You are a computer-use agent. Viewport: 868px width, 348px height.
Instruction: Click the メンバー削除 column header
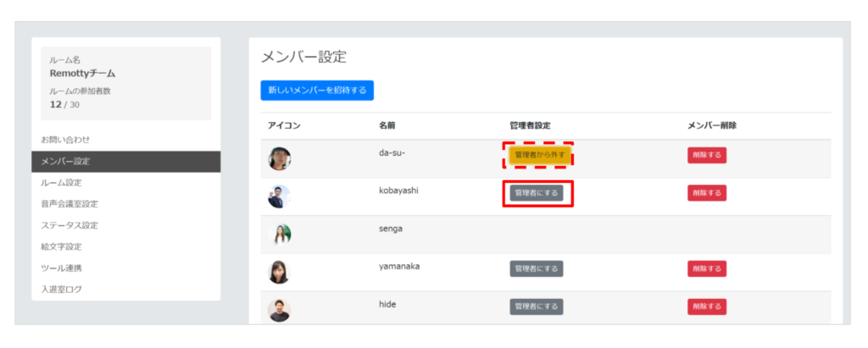712,125
